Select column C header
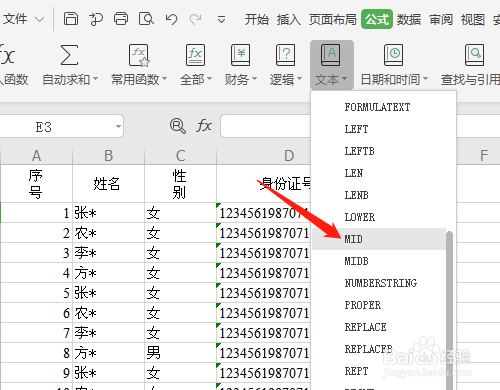 pos(180,156)
